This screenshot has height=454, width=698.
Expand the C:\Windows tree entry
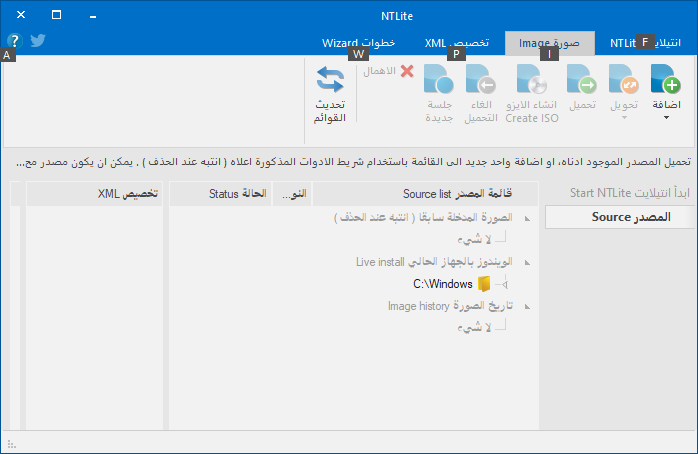coord(505,284)
